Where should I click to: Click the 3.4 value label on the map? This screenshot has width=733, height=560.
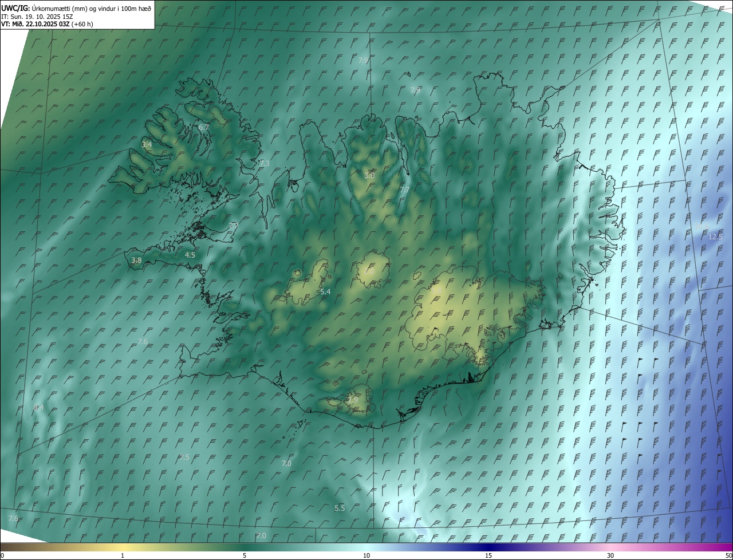[x=147, y=145]
